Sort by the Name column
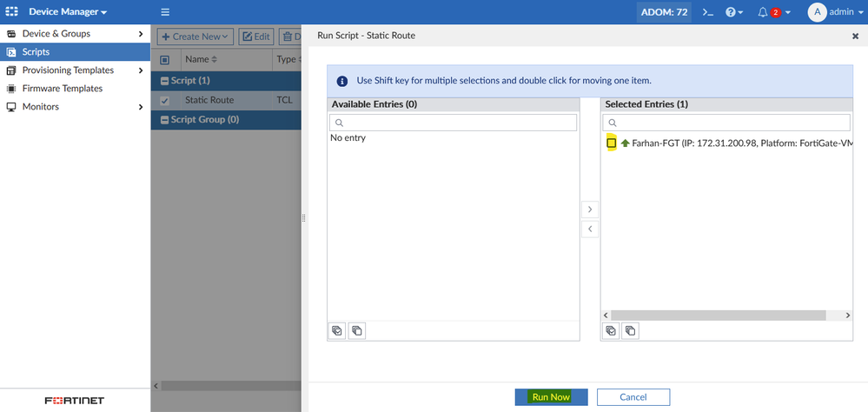This screenshot has width=868, height=412. (x=201, y=59)
